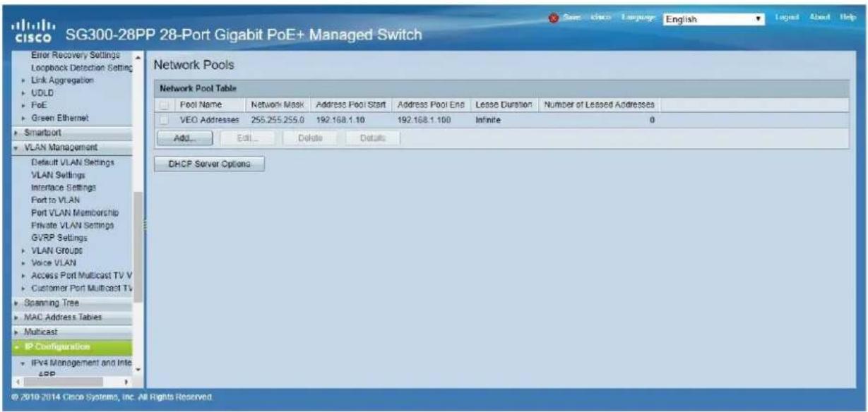Click the sidebar horizontal scroll right arrow
The image size is (868, 412).
pyautogui.click(x=128, y=382)
